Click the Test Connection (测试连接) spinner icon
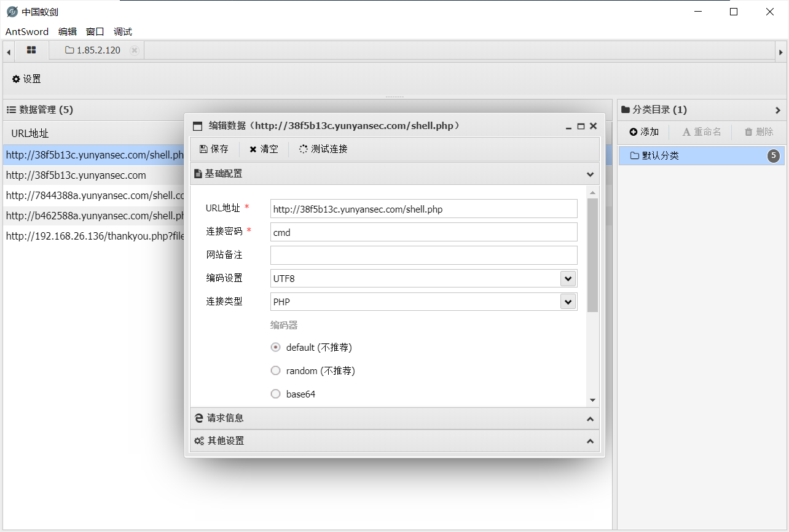 click(304, 149)
